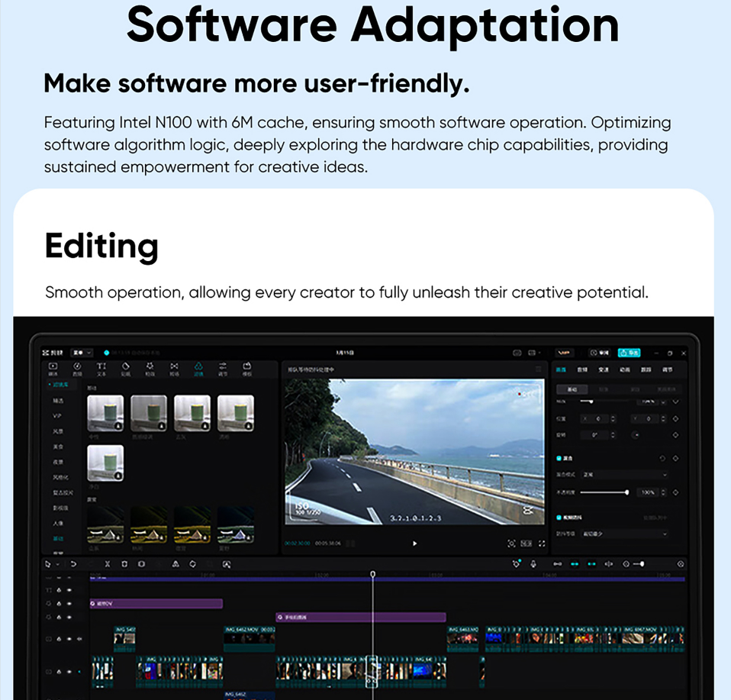Click the Crop image icon in timeline toolbar

coord(227,564)
